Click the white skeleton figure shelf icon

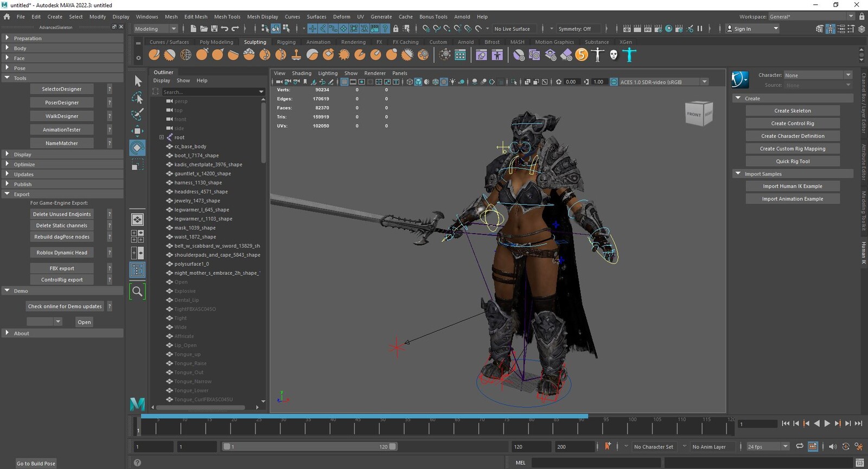coord(598,55)
